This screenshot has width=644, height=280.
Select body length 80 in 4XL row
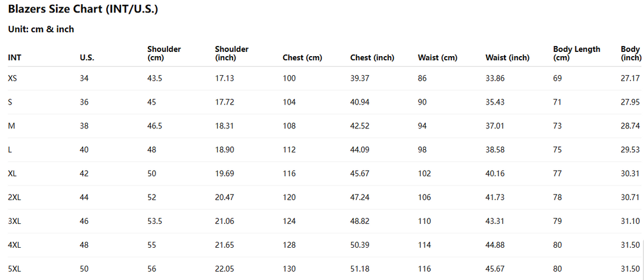click(x=558, y=245)
